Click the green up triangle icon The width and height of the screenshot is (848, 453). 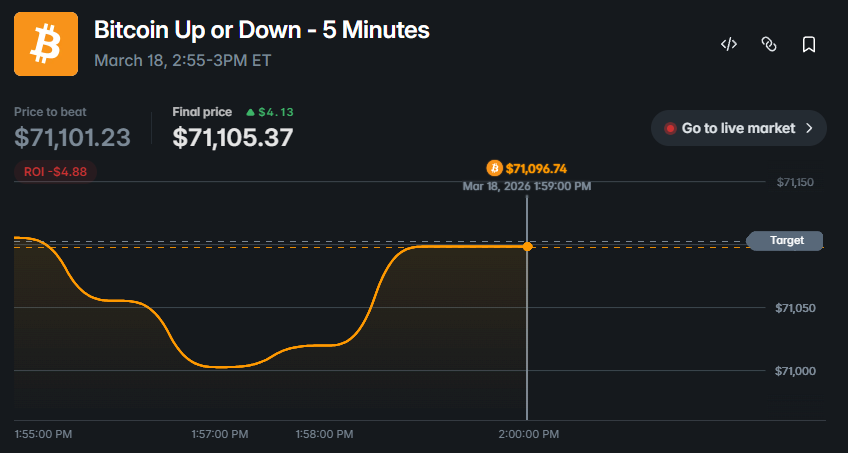click(x=250, y=112)
